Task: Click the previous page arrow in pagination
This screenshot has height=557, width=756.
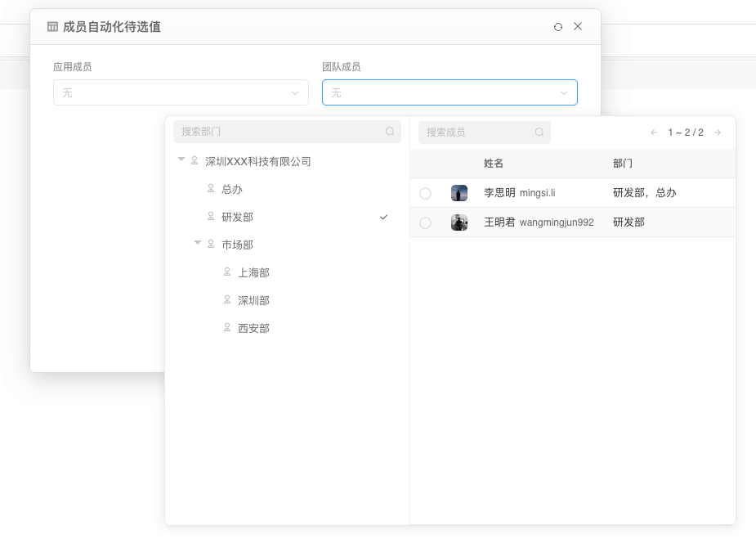Action: tap(654, 132)
